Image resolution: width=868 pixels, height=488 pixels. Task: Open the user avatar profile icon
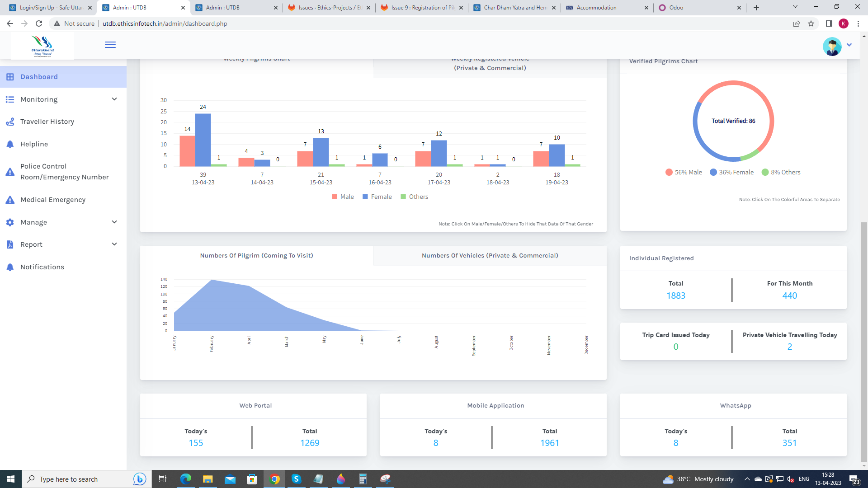[x=832, y=46]
